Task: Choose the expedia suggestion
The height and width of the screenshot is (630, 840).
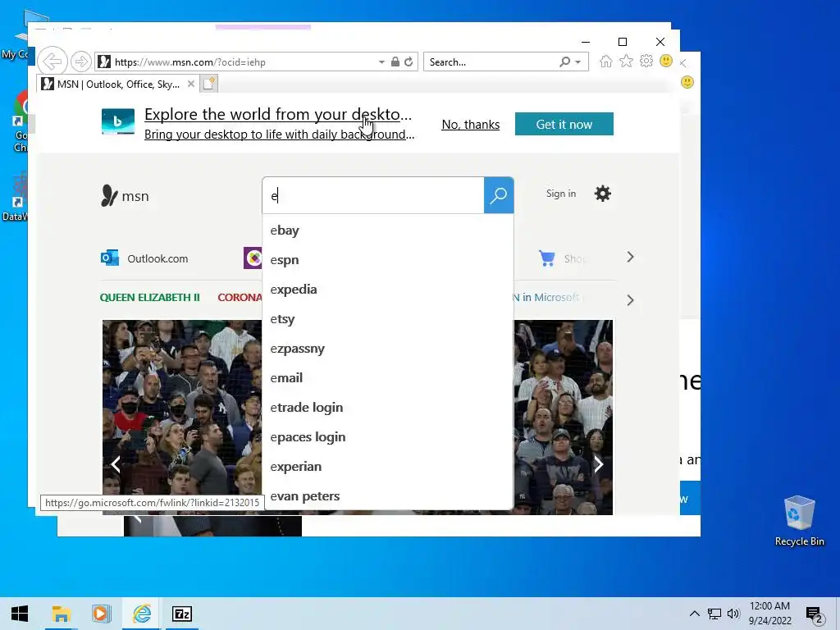Action: point(387,290)
